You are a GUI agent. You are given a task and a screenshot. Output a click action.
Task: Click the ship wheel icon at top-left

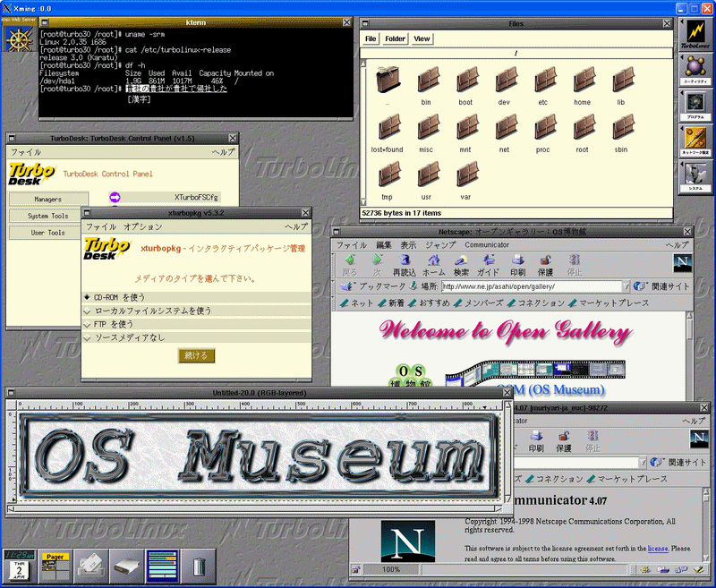click(19, 38)
